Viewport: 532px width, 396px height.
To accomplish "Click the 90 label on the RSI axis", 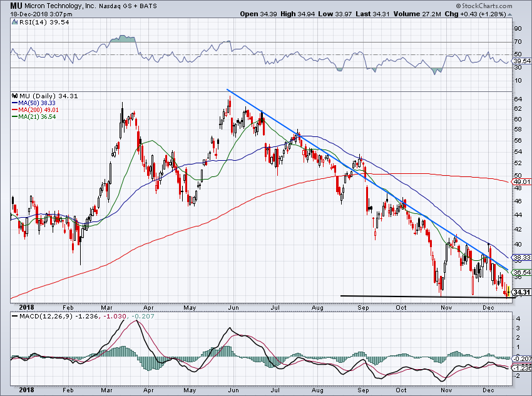I will coord(518,29).
